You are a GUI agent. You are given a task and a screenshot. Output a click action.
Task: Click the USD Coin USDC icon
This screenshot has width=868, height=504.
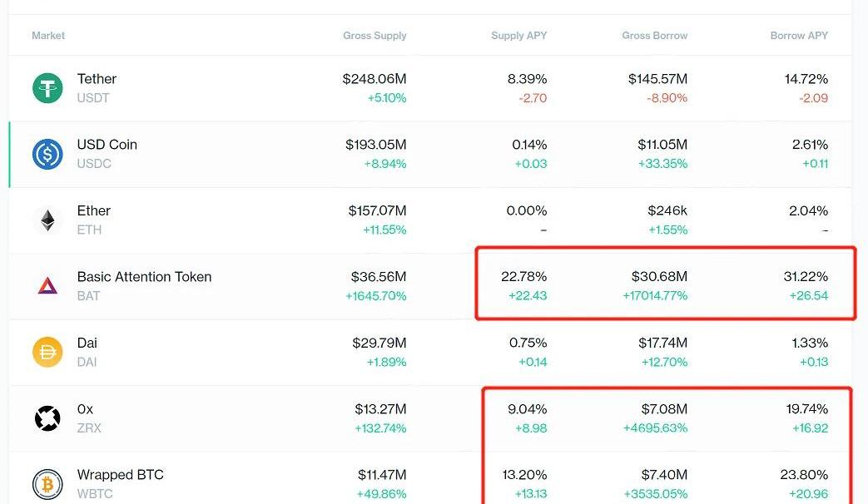tap(47, 155)
